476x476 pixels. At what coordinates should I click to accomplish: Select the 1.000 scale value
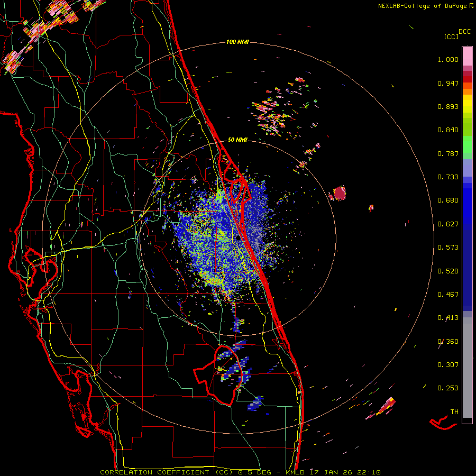point(448,59)
